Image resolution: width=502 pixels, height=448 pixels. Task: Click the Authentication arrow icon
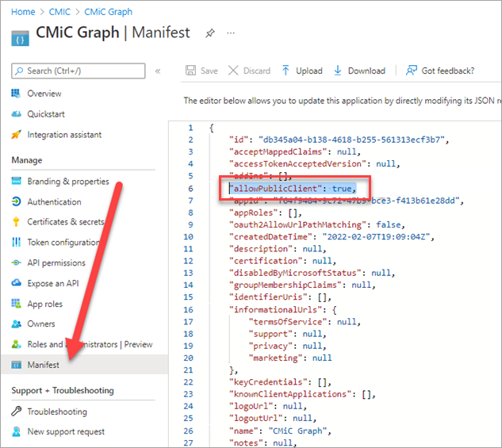click(x=16, y=201)
